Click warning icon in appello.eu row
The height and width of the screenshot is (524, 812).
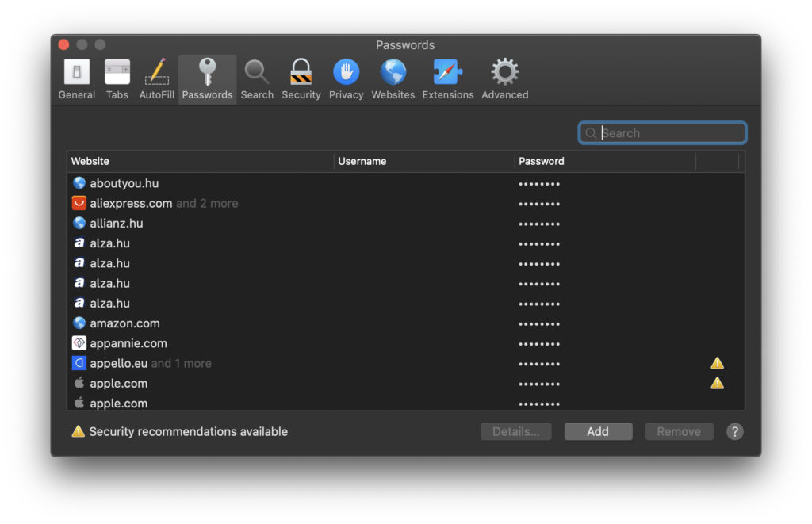(x=717, y=363)
